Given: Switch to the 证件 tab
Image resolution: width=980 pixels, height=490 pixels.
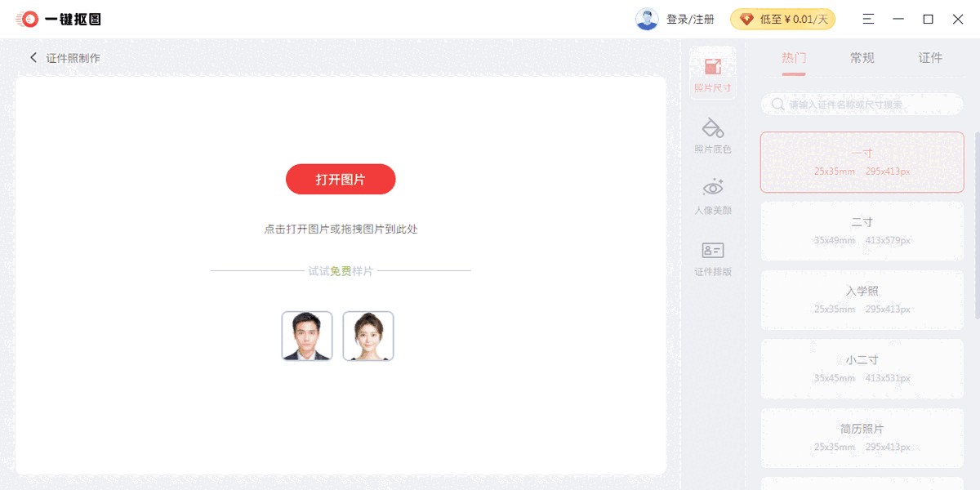Looking at the screenshot, I should point(930,58).
